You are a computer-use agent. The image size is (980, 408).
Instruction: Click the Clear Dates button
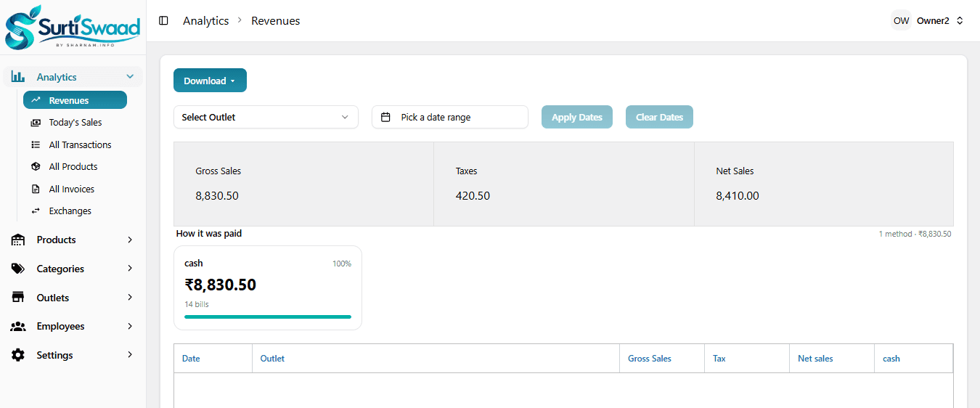click(x=659, y=117)
